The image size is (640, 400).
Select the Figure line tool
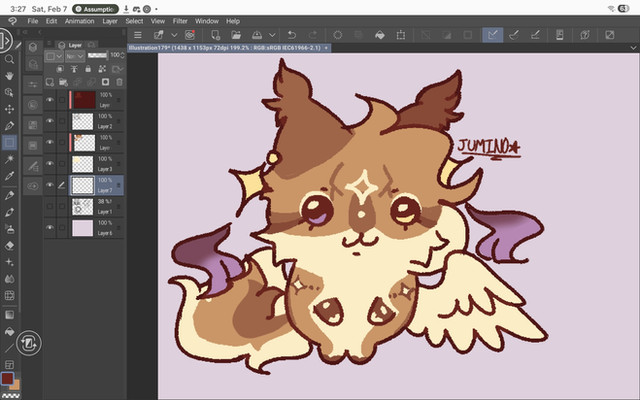[9, 348]
